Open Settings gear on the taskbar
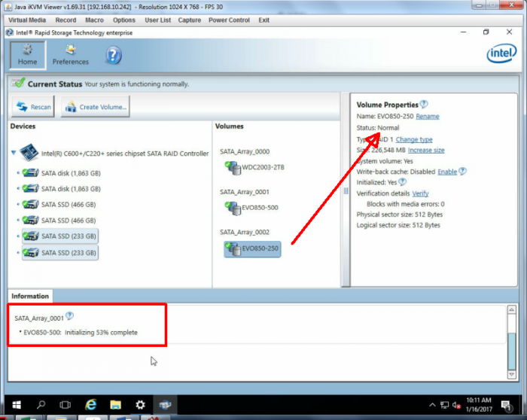527x420 pixels. [x=140, y=405]
